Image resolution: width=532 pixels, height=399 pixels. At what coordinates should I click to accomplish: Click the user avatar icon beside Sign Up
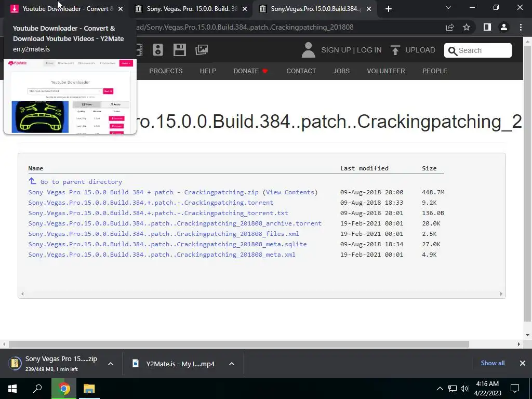[308, 50]
